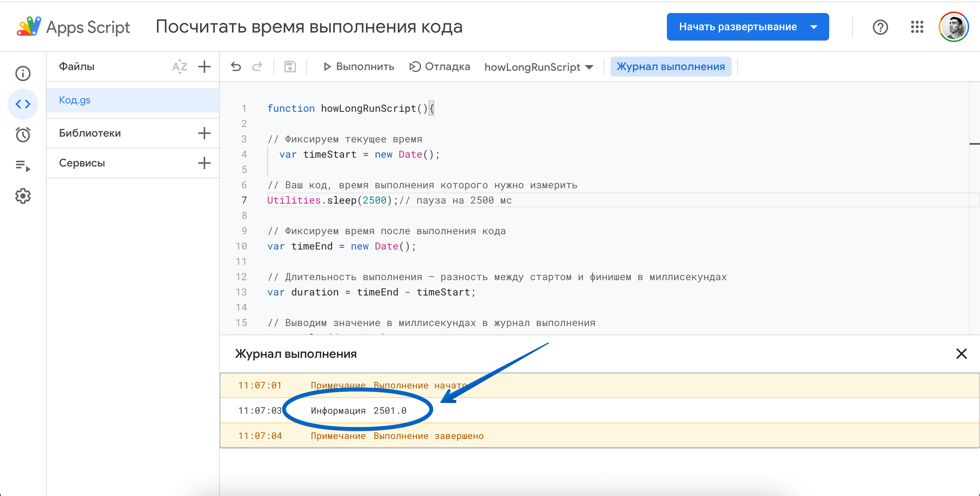The image size is (980, 496).
Task: Click log entry Выполнение завершено
Action: [599, 436]
